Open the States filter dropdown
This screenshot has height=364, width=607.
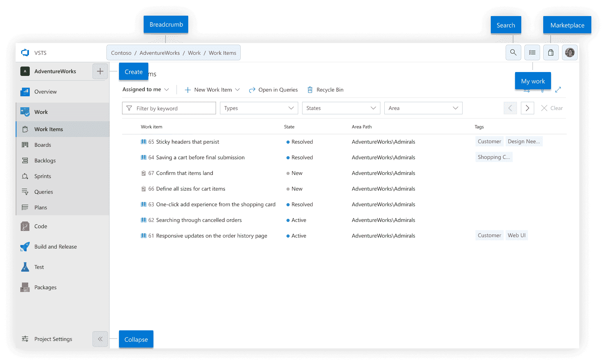click(341, 108)
